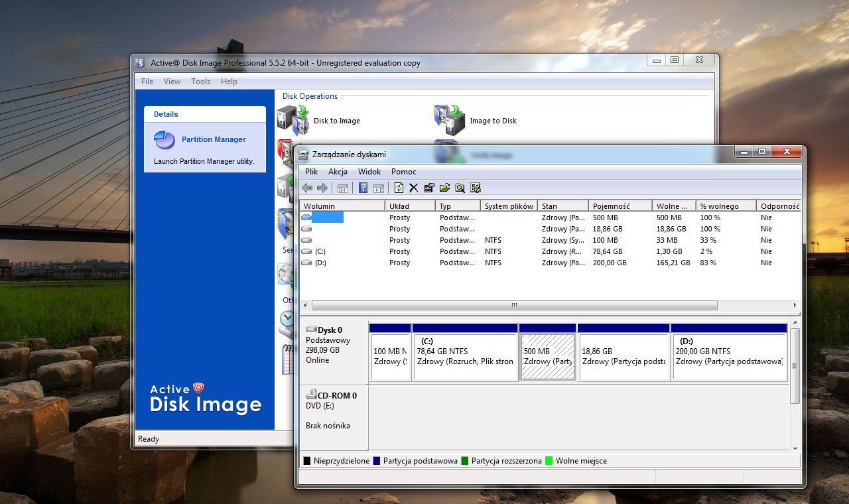Image resolution: width=849 pixels, height=504 pixels.
Task: Click the magnifying glass explore icon
Action: click(x=460, y=188)
